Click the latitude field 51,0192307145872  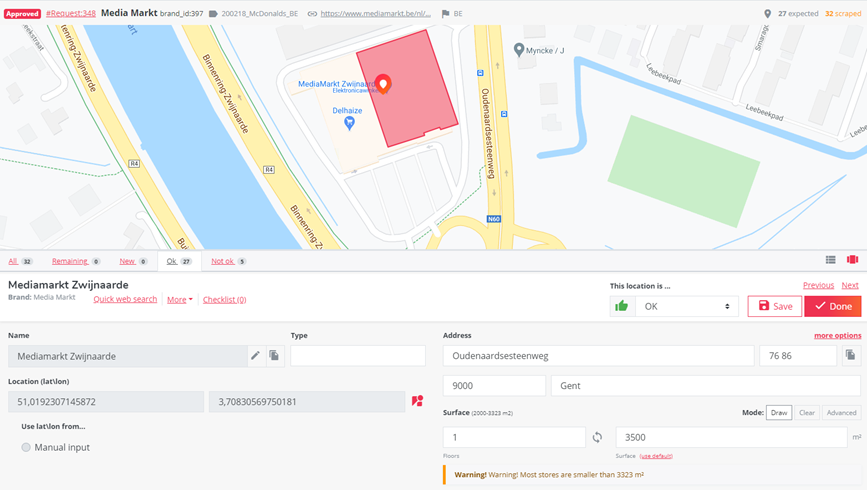point(106,402)
